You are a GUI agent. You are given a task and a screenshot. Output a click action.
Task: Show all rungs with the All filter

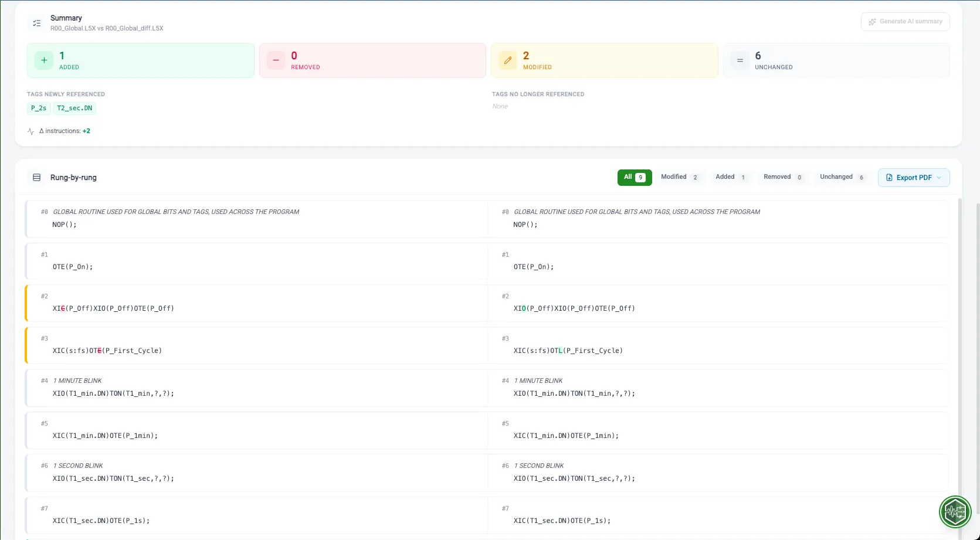[635, 177]
